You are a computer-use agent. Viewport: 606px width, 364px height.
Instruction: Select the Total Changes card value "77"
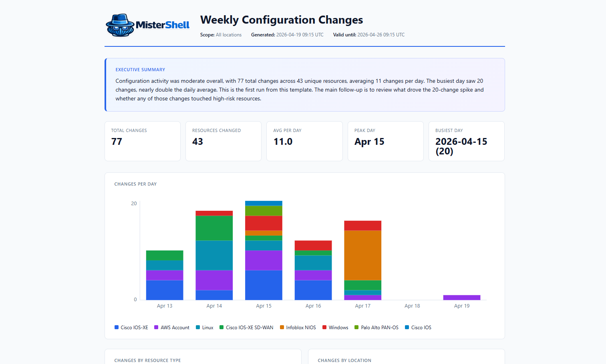coord(117,142)
